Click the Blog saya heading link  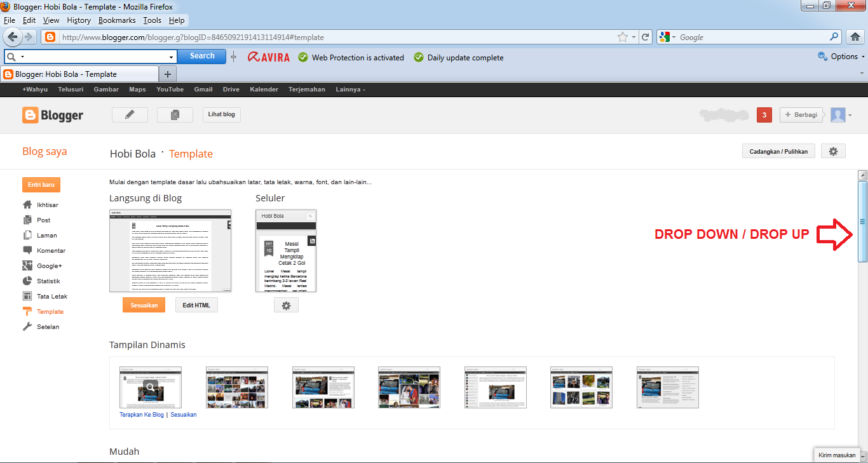coord(44,151)
